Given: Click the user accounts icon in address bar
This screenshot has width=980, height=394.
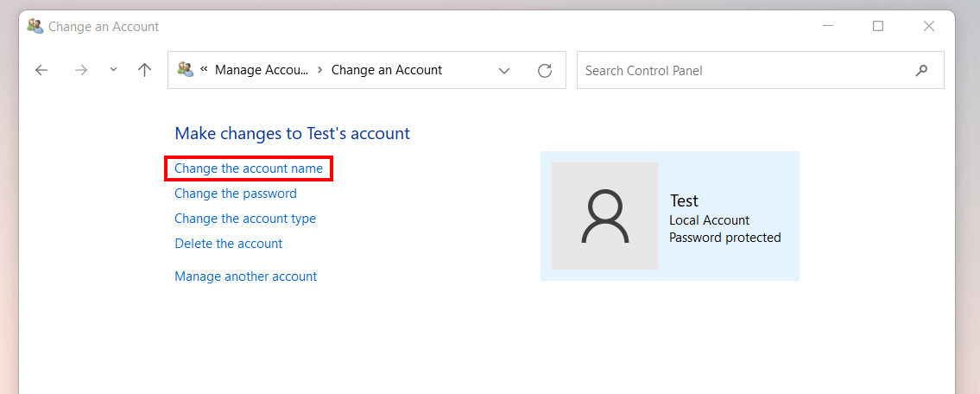Looking at the screenshot, I should [185, 69].
